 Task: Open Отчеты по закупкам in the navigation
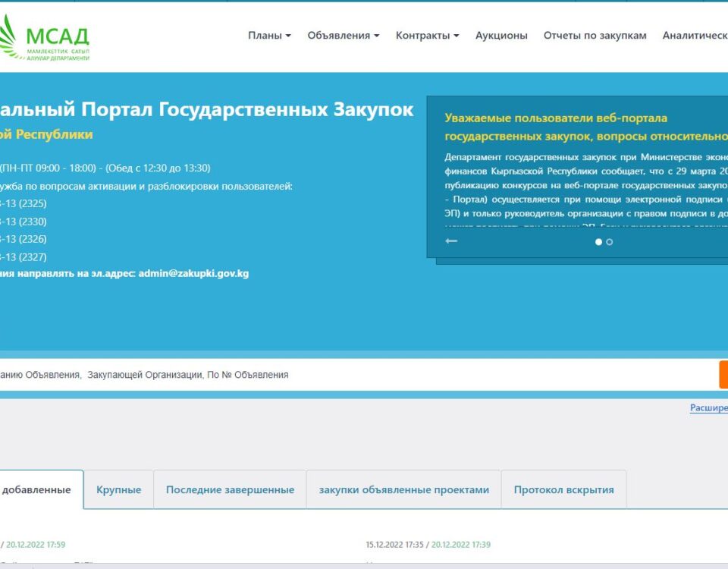pos(595,36)
